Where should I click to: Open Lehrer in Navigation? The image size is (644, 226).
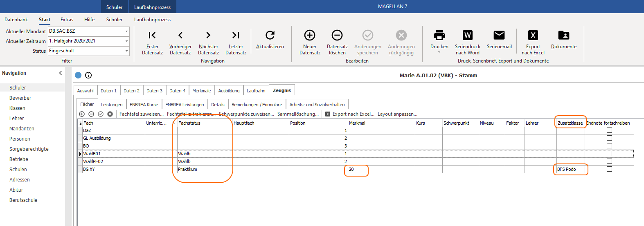pos(16,119)
